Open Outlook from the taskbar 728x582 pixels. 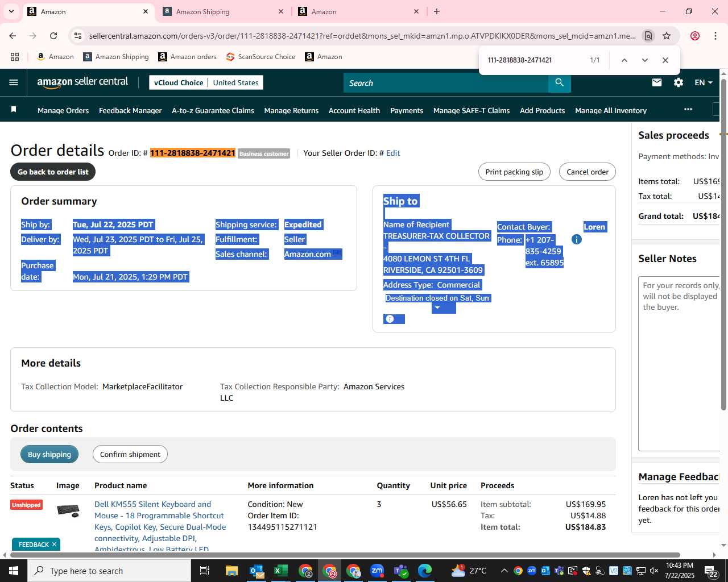coord(257,571)
